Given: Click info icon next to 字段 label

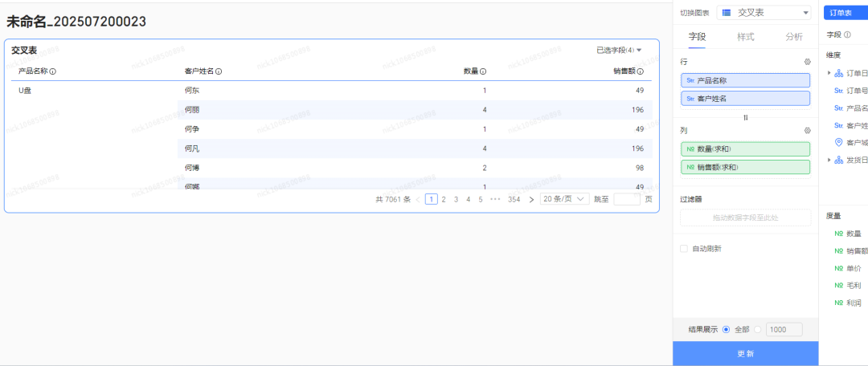Looking at the screenshot, I should 848,35.
